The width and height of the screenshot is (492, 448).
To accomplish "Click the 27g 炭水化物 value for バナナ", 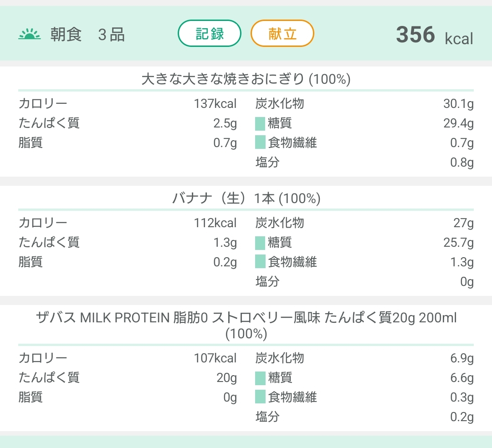I will 463,223.
